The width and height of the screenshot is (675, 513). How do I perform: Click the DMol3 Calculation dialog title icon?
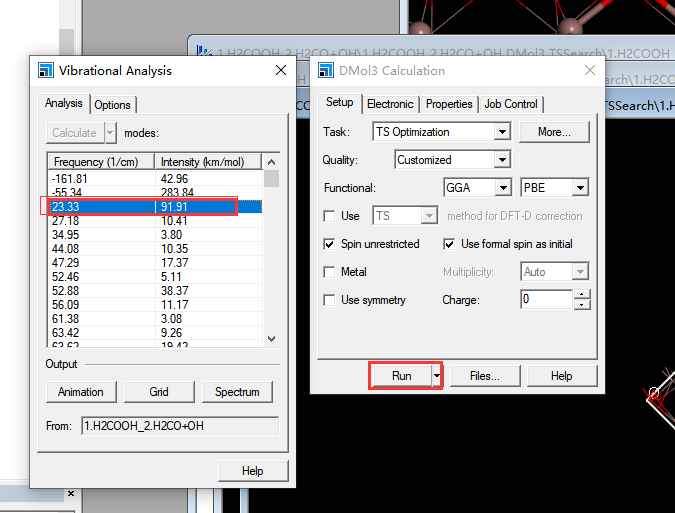click(x=326, y=71)
